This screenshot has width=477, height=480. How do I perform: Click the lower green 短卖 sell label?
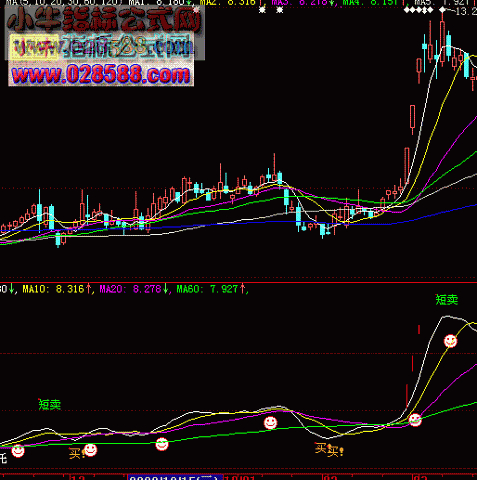(50, 404)
